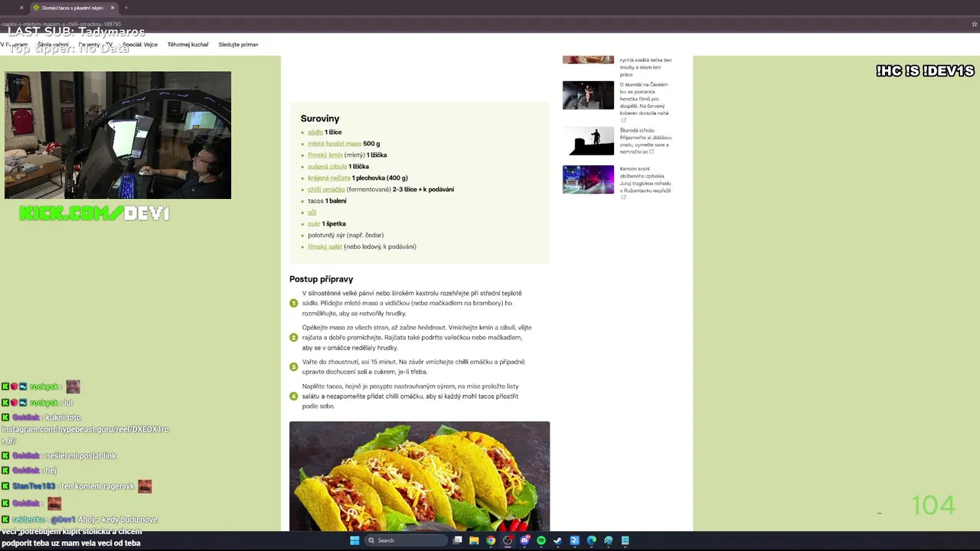The image size is (980, 551).
Task: Open Task View on the taskbar
Action: pos(457,540)
